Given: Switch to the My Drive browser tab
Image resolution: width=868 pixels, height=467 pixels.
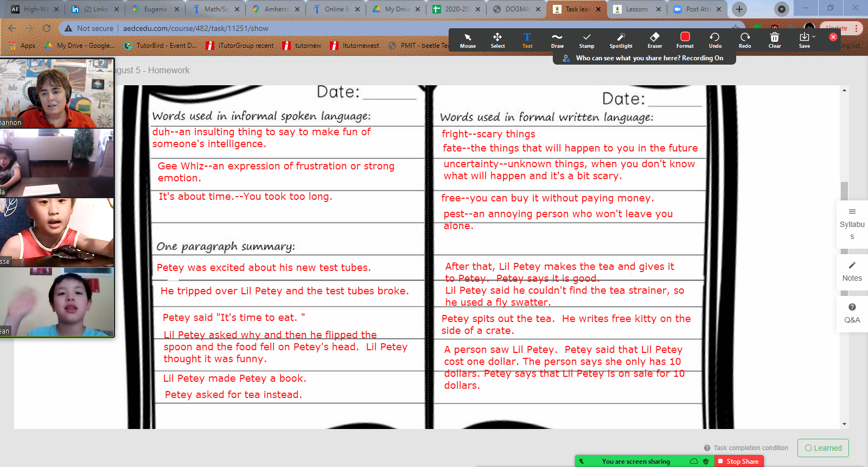Looking at the screenshot, I should [x=396, y=9].
